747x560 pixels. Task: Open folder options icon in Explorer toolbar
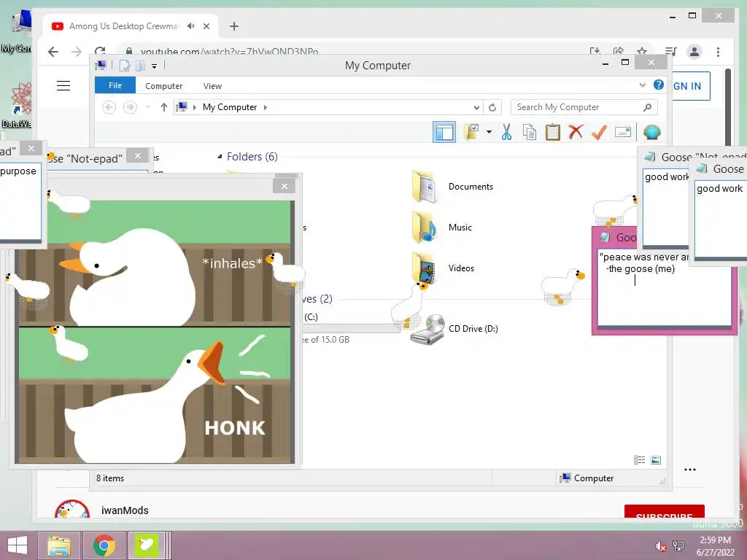472,132
